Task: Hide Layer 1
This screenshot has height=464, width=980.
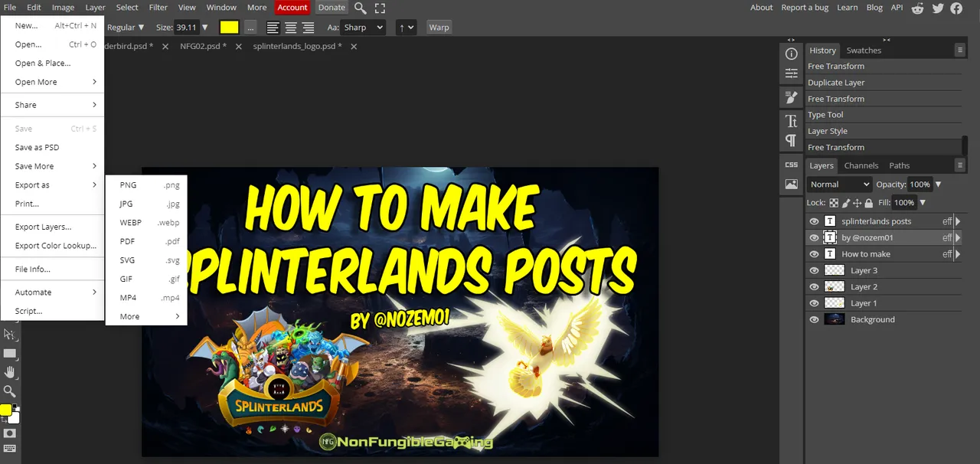Action: pos(814,303)
